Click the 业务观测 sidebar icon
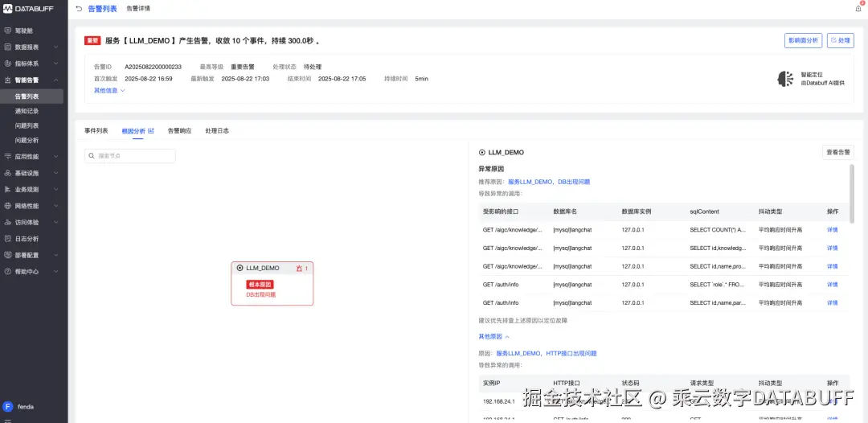 [x=8, y=189]
